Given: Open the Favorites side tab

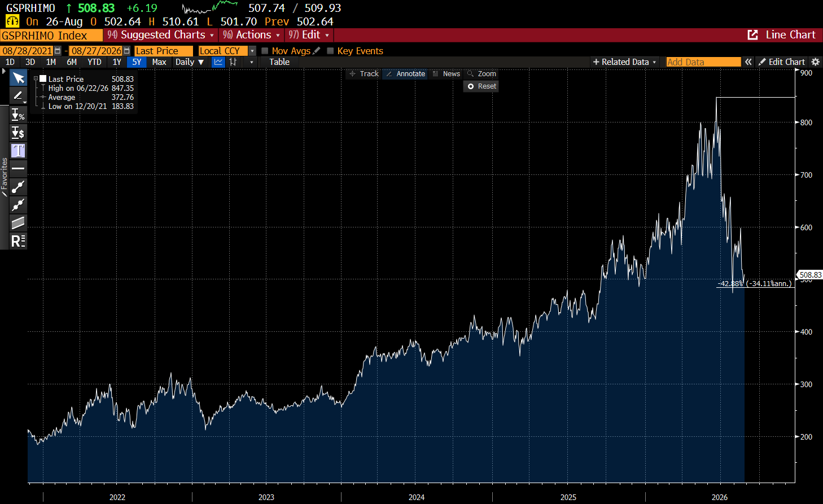Looking at the screenshot, I should (x=5, y=177).
